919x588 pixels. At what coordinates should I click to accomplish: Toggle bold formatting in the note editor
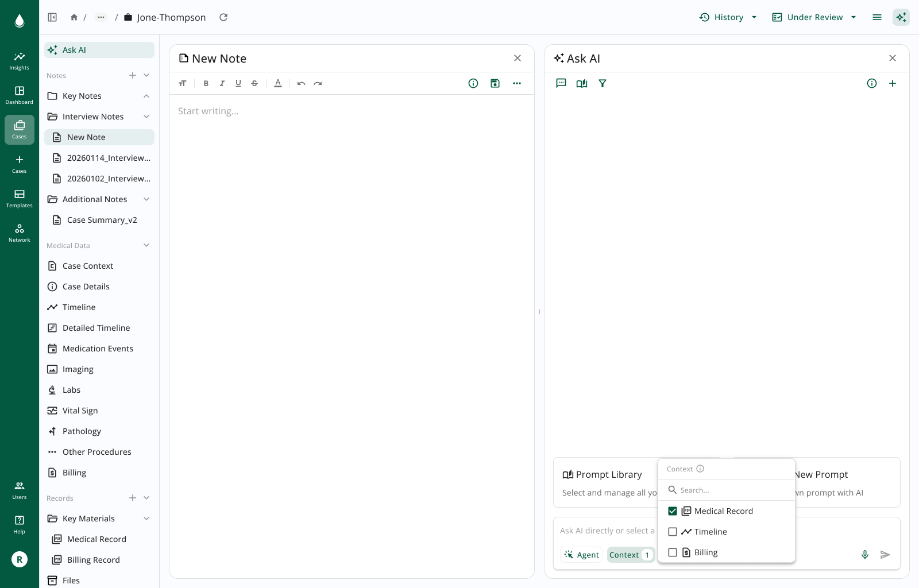point(206,83)
